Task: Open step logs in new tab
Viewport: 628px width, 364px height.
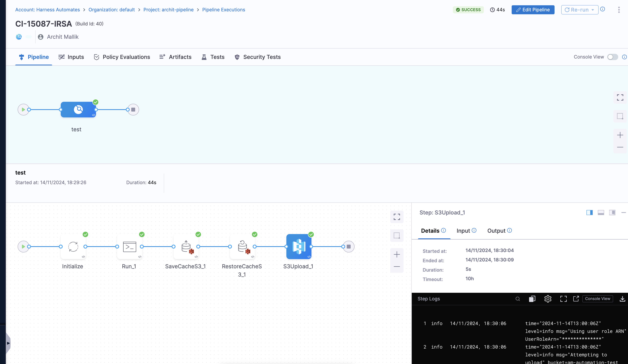Action: [576, 298]
